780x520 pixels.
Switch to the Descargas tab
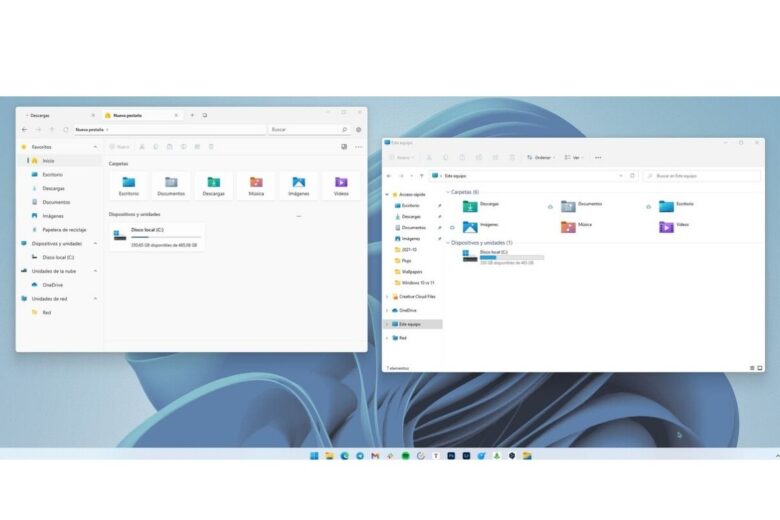59,115
